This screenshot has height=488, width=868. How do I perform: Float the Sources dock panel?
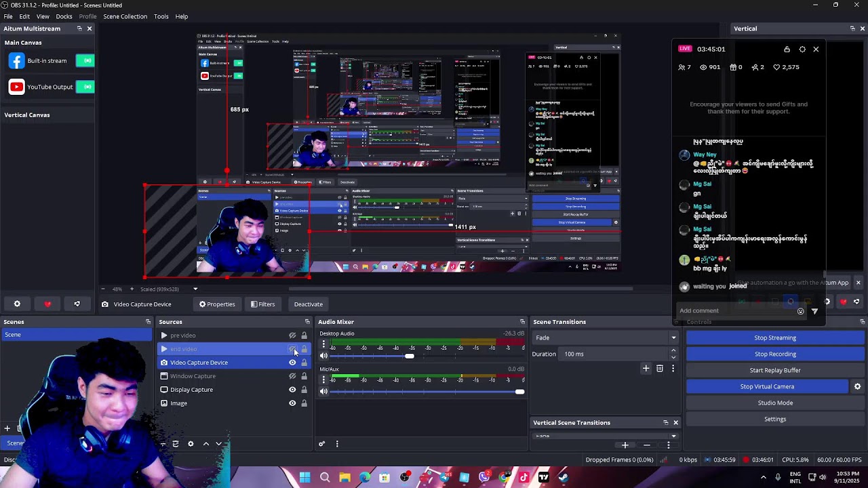point(307,322)
